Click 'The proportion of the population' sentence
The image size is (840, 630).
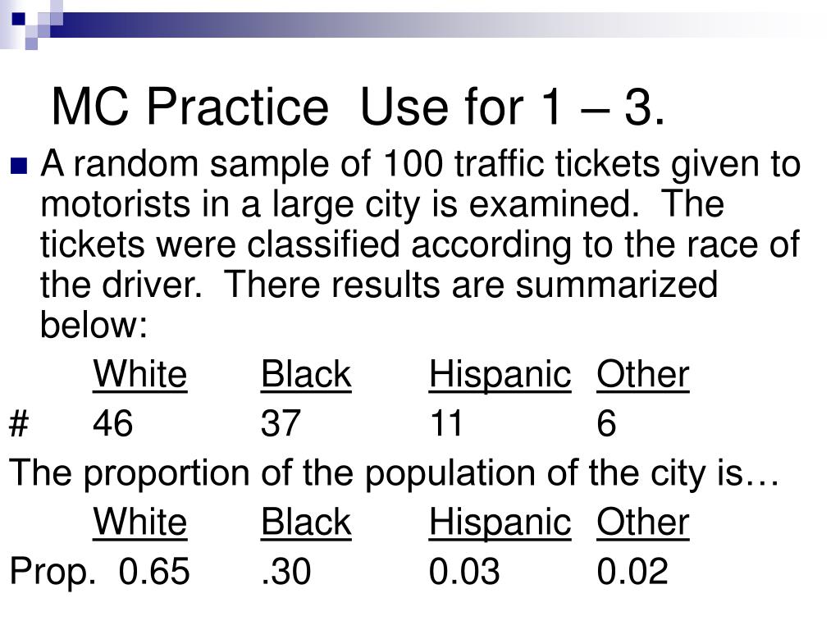coord(394,473)
